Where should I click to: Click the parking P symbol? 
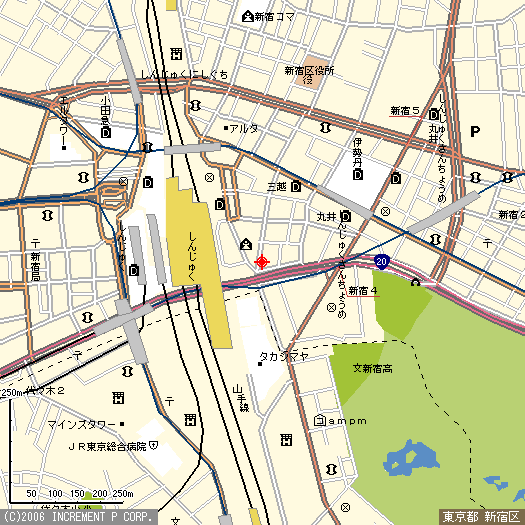click(x=474, y=132)
